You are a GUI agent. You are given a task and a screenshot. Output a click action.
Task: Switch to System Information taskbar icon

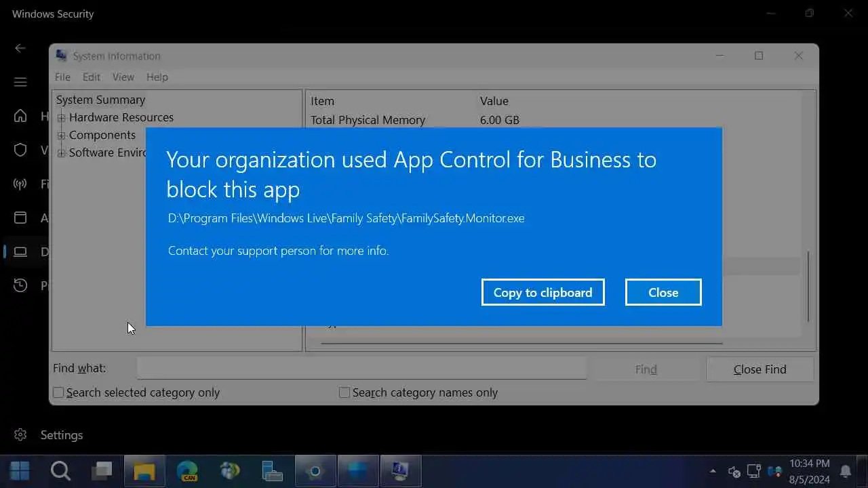[400, 470]
